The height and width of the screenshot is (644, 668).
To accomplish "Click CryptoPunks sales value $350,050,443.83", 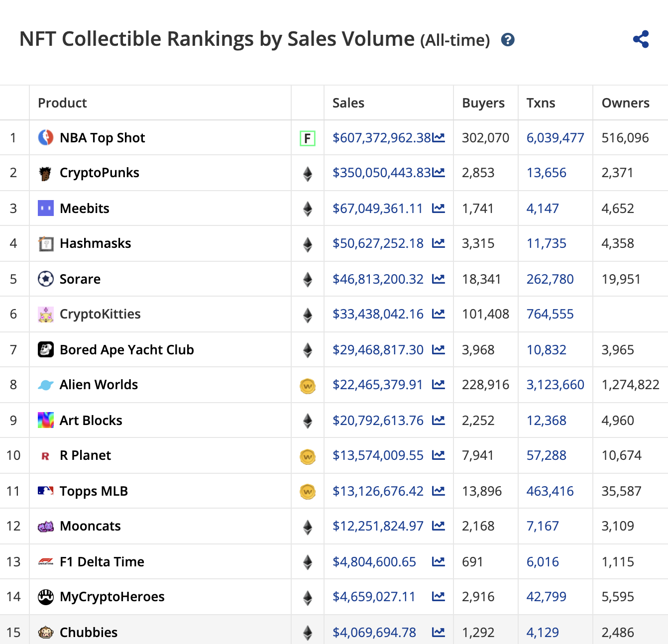I will [x=382, y=173].
